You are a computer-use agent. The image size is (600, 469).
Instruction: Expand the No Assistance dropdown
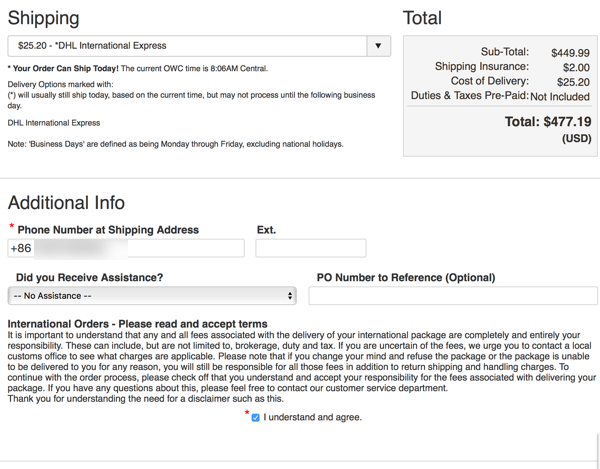[x=150, y=296]
